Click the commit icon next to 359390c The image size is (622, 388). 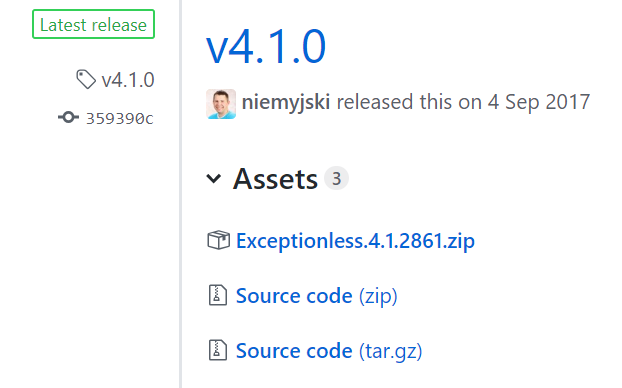point(68,117)
